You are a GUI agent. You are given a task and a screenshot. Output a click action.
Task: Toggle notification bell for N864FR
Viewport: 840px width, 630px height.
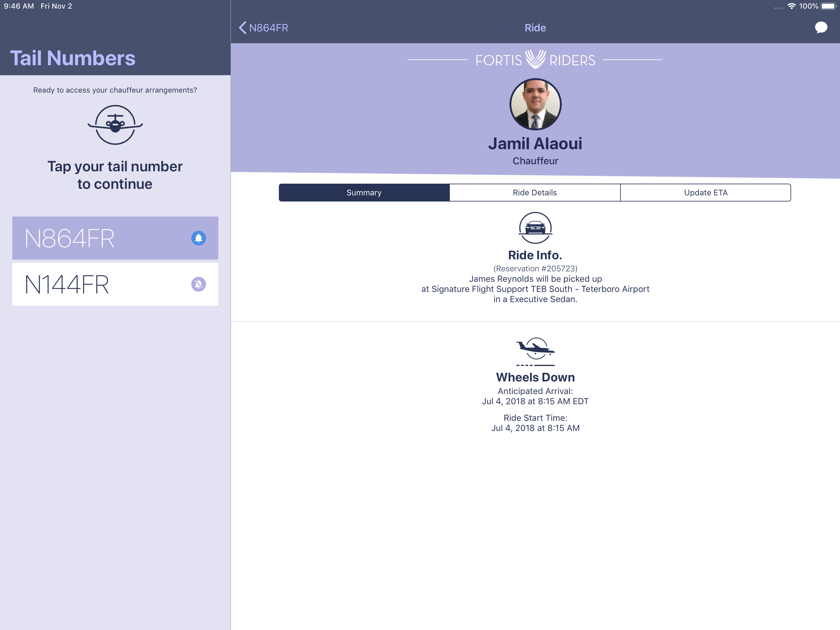click(198, 238)
